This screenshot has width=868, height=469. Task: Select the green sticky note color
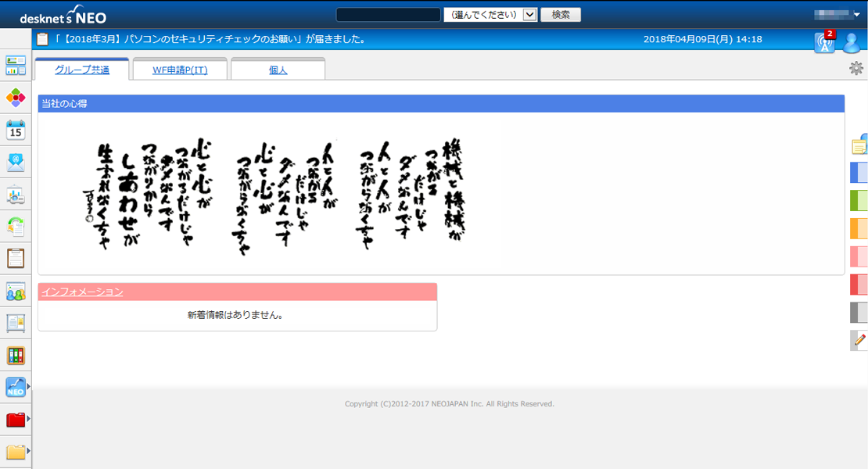(x=859, y=200)
